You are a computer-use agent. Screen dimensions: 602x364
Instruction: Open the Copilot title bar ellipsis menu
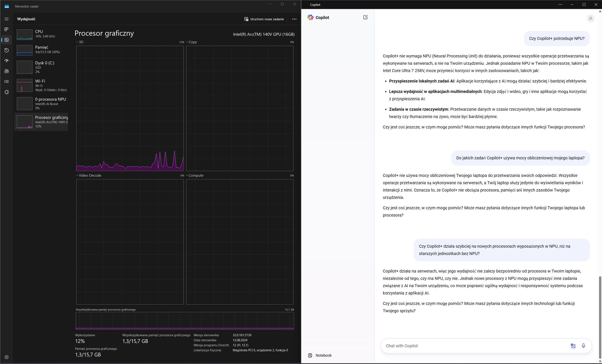[x=560, y=5]
